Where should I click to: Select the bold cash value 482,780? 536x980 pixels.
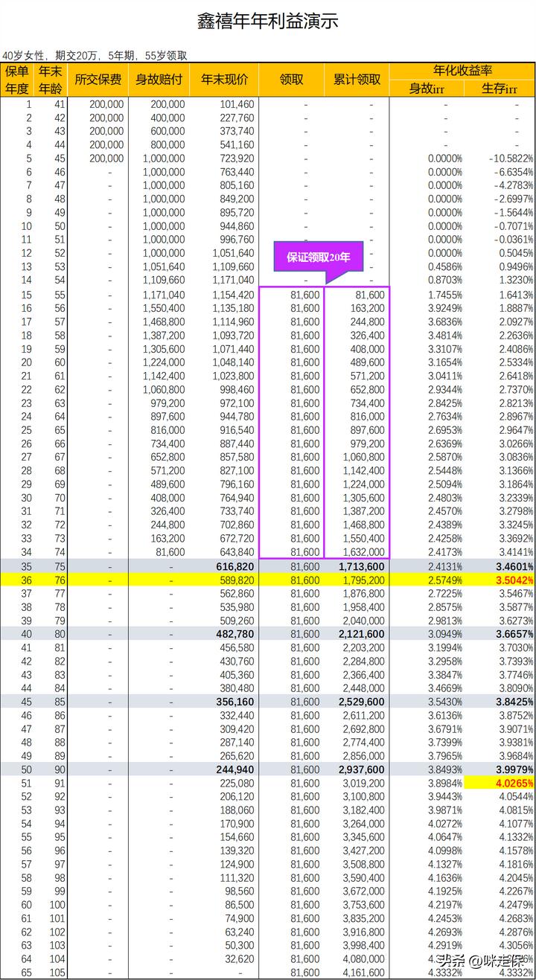235,634
